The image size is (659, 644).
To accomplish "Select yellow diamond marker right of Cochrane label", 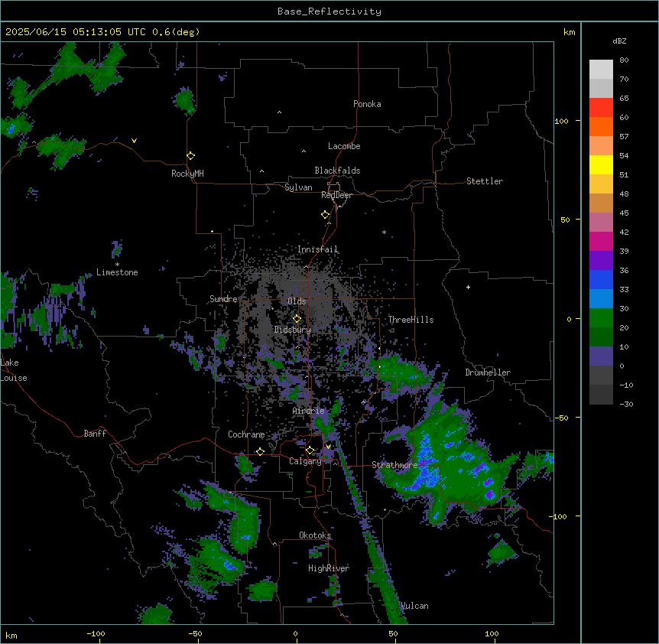I will (260, 451).
